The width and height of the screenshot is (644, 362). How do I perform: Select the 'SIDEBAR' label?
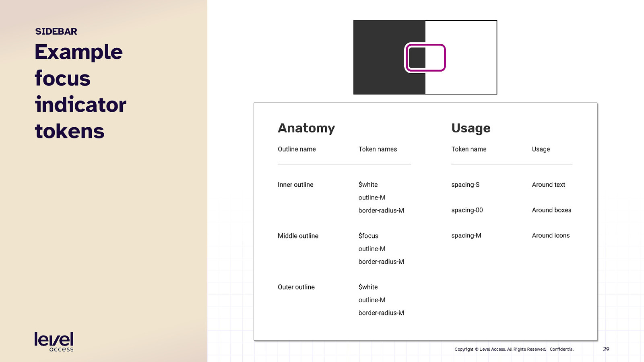[x=56, y=31]
